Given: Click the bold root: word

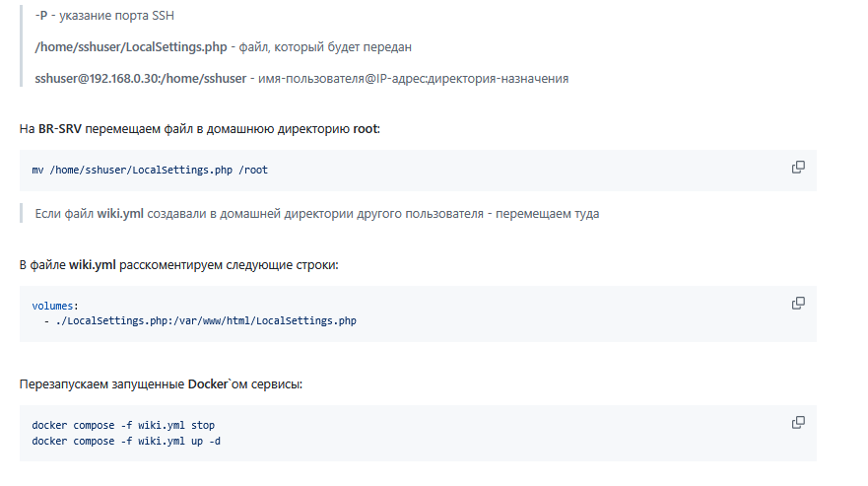Looking at the screenshot, I should [367, 129].
